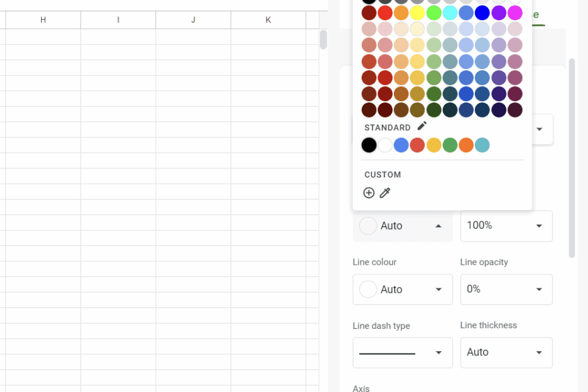588x392 pixels.
Task: Choose the lightest yellow pastel swatch
Action: 417,29
